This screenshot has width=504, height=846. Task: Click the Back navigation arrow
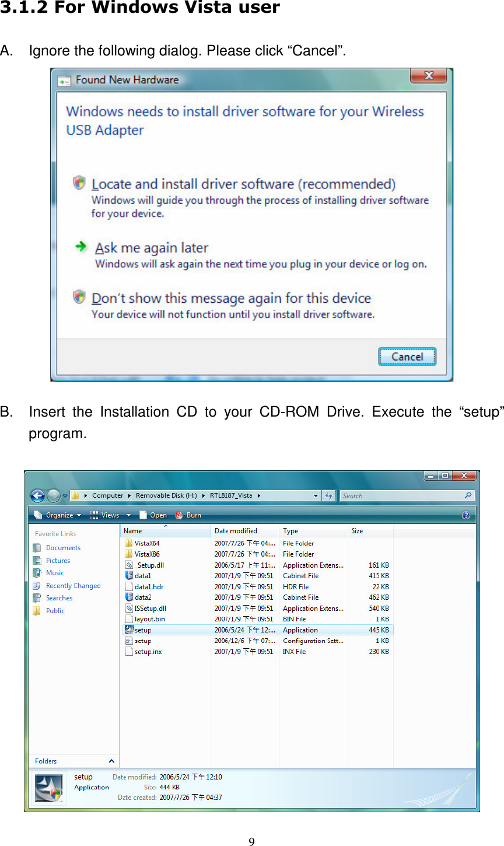click(x=37, y=495)
